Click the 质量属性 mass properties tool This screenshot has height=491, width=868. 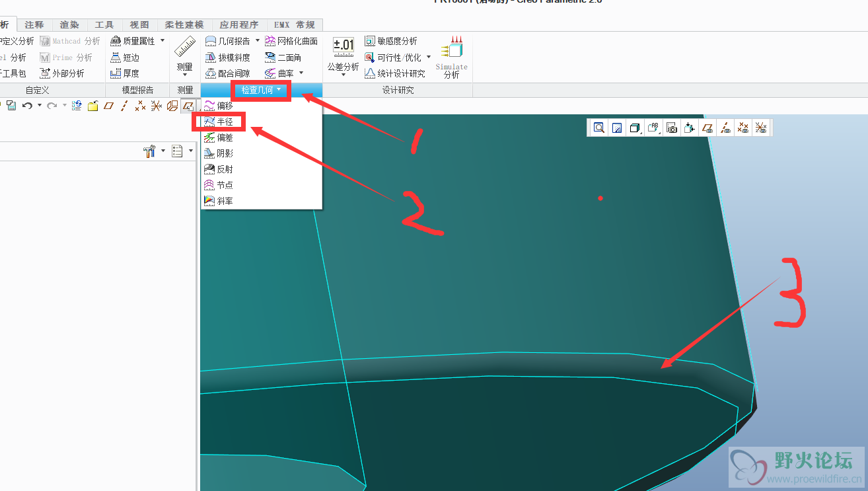tap(133, 41)
